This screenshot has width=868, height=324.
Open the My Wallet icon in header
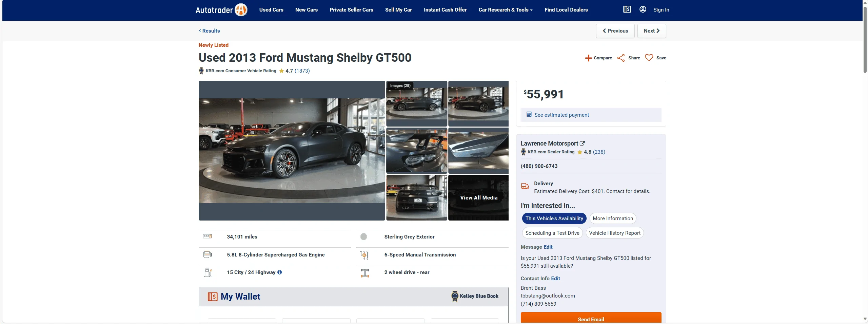click(x=627, y=9)
